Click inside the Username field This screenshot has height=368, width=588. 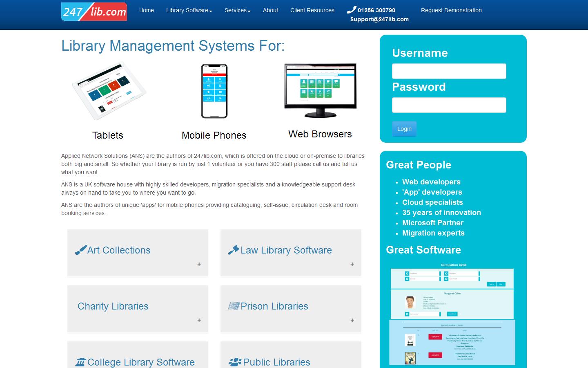(x=448, y=71)
